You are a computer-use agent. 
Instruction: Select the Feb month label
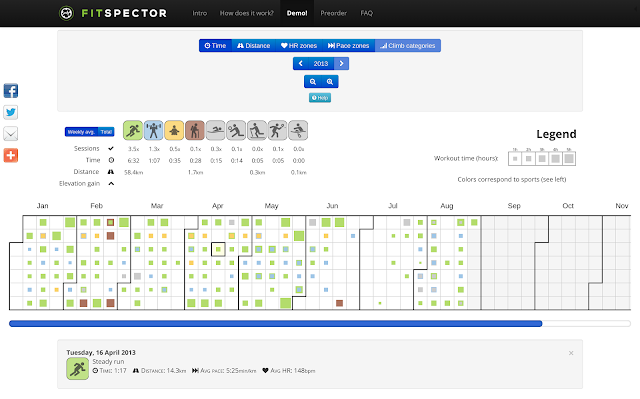(96, 206)
